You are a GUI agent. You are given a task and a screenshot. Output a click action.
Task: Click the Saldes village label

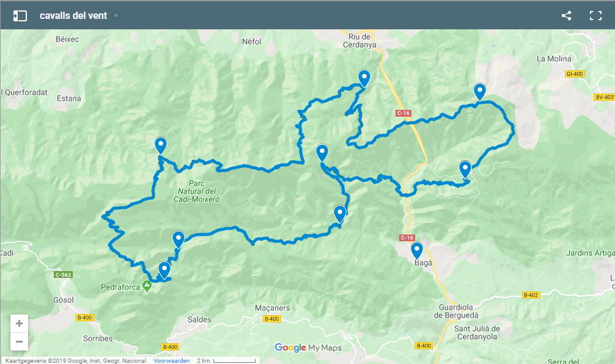point(199,319)
